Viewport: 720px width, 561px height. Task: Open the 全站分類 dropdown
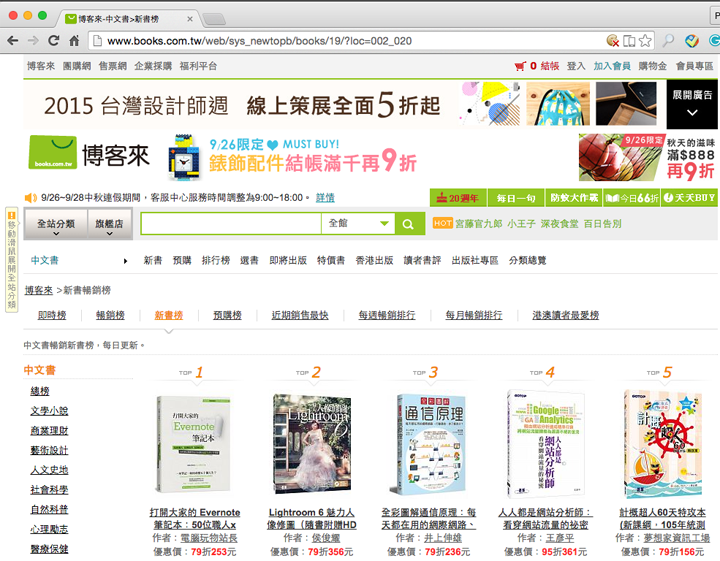coord(56,224)
